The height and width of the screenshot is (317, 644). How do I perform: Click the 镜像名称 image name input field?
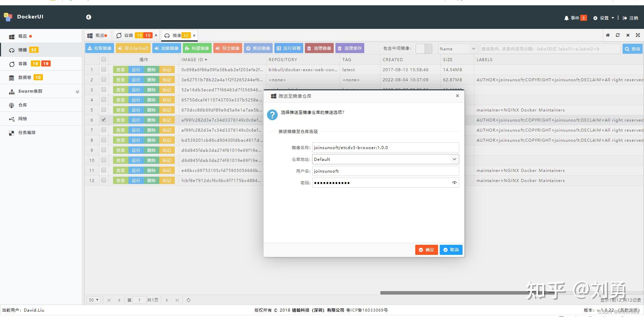(385, 147)
